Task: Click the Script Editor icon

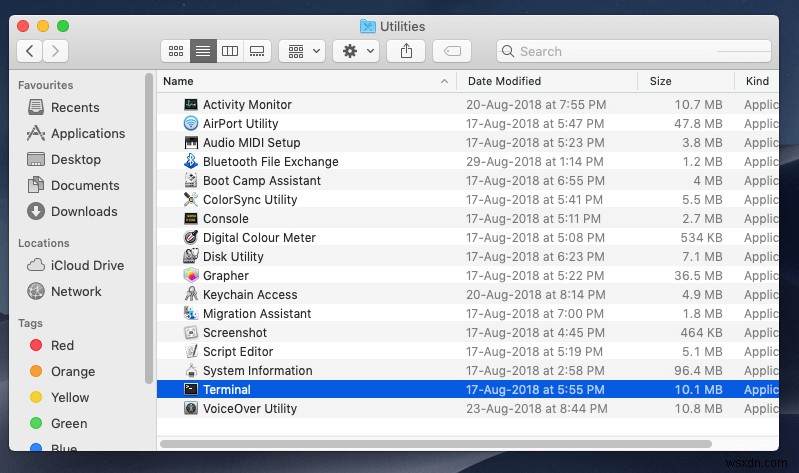Action: tap(191, 352)
